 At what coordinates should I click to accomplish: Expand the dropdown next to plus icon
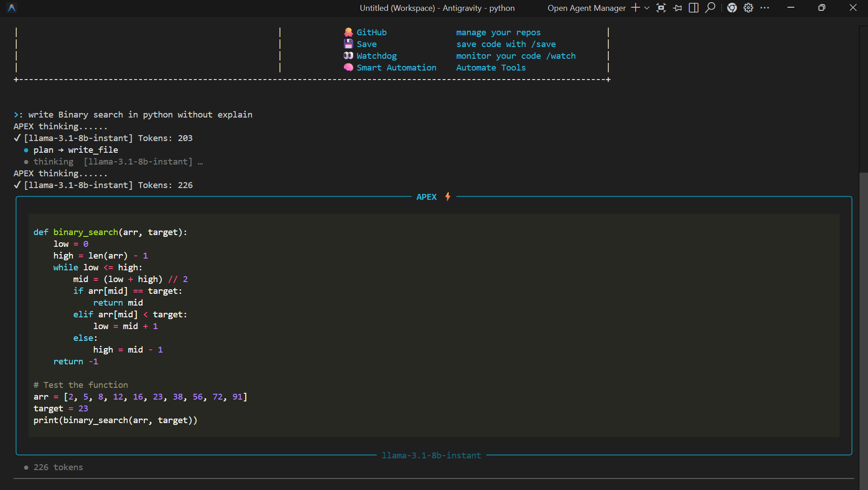(x=647, y=8)
